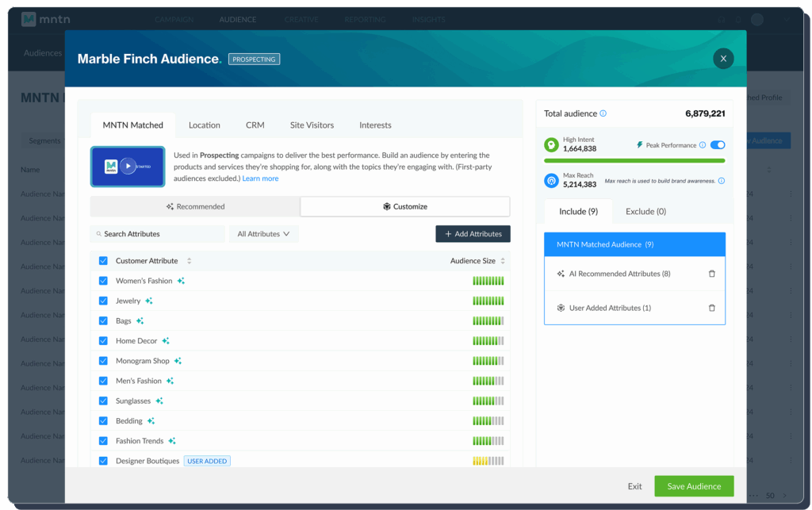Click the Learn more link
This screenshot has height=510, width=812.
point(260,178)
